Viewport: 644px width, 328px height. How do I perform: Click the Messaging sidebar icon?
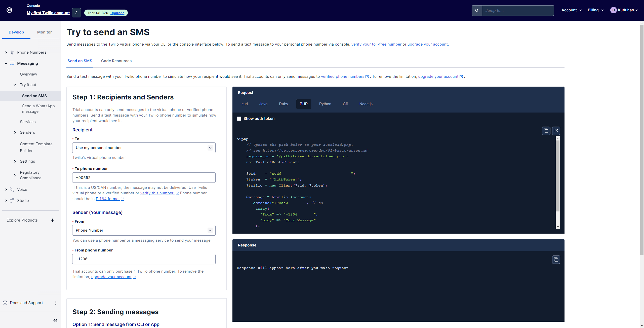point(12,63)
